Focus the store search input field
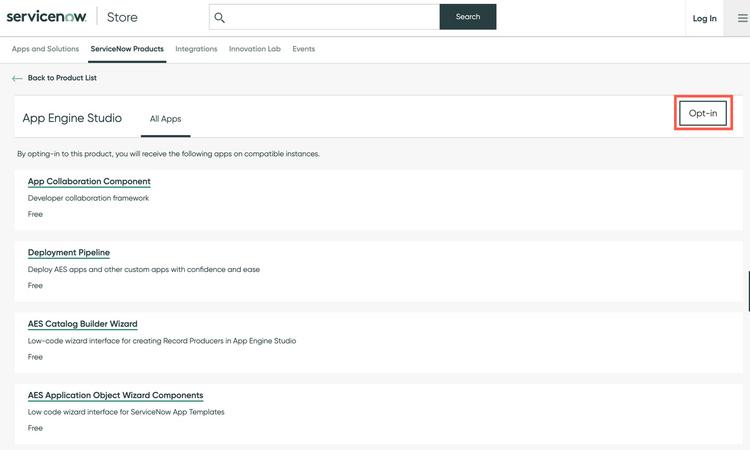750x450 pixels. click(x=324, y=17)
